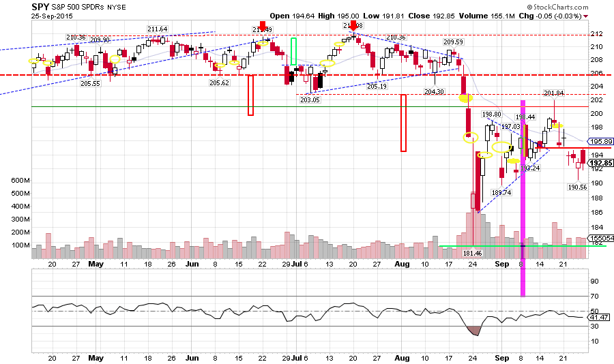Click the 90 RSI axis label
614x364 pixels.
tap(594, 281)
